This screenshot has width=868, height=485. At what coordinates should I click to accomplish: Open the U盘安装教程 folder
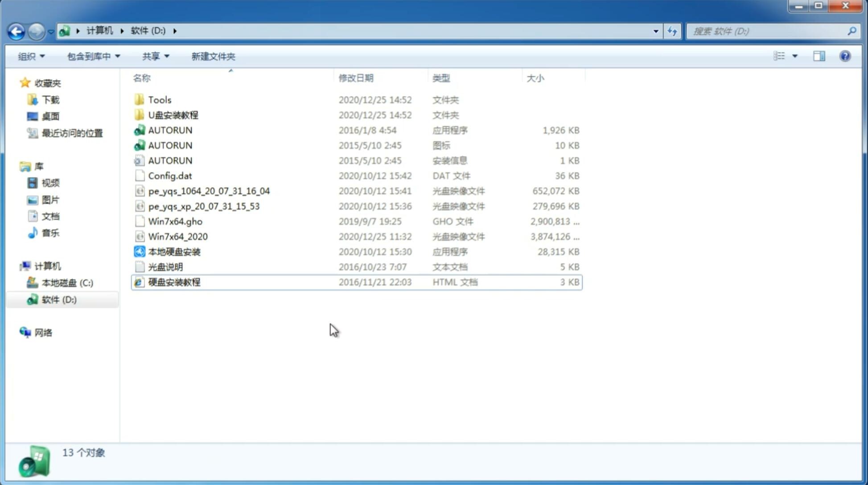pos(173,115)
